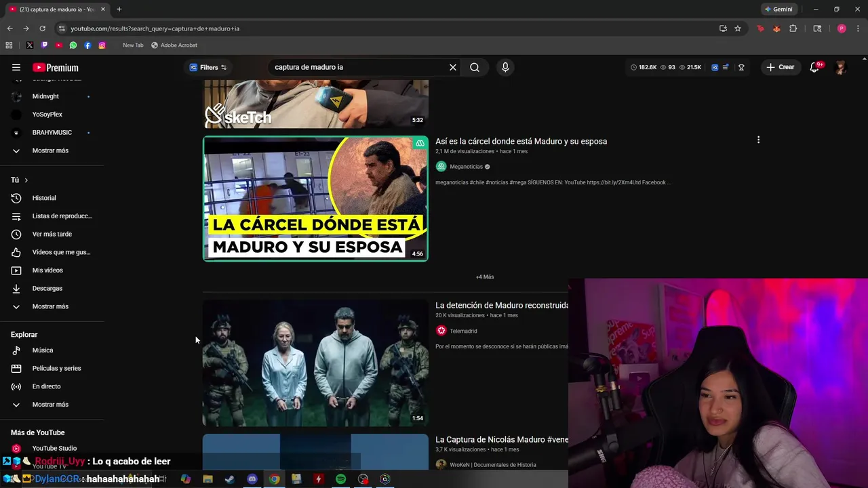Open the Adobe Acrobat bookmark
Viewport: 868px width, 488px height.
pos(174,45)
